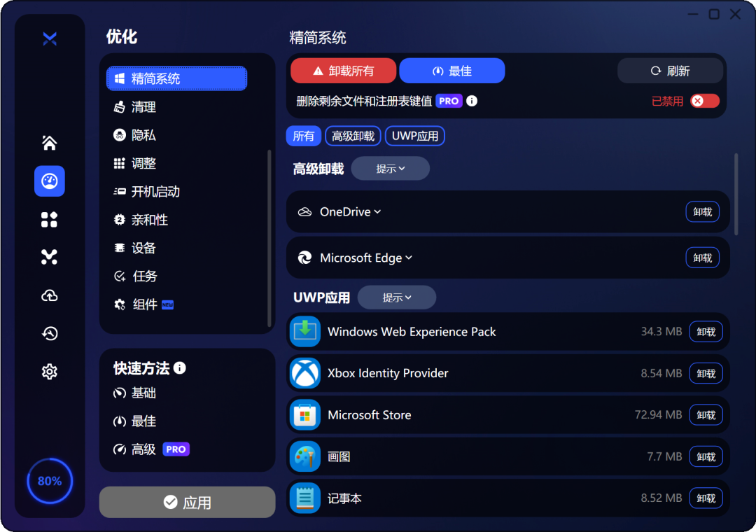Select the 最佳 quick method in left panel

134,421
